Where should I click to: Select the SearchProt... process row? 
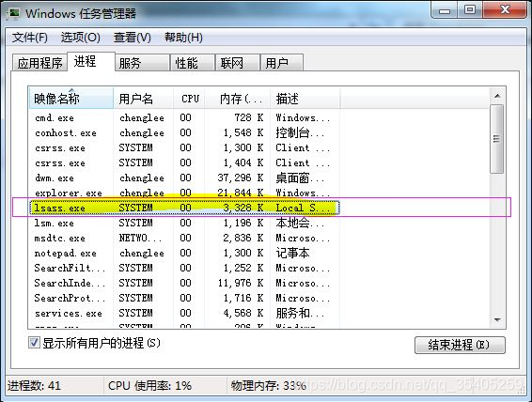pos(184,298)
